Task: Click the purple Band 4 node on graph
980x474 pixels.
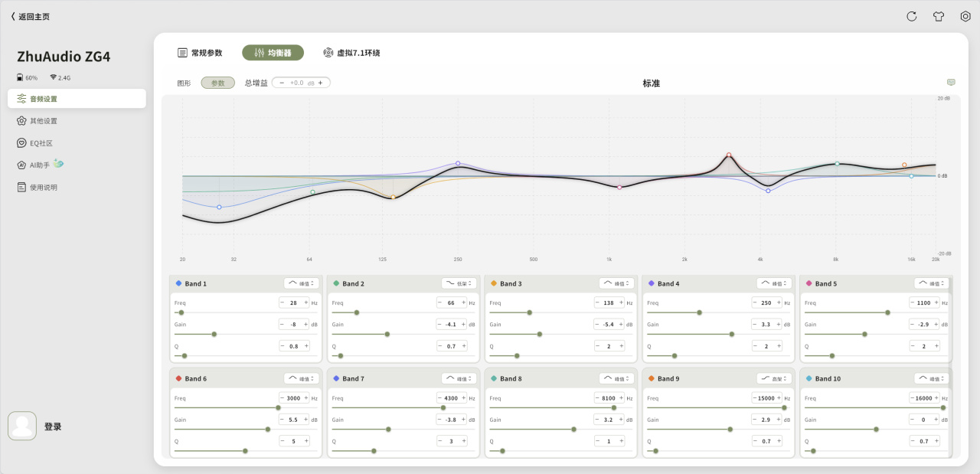Action: point(458,163)
